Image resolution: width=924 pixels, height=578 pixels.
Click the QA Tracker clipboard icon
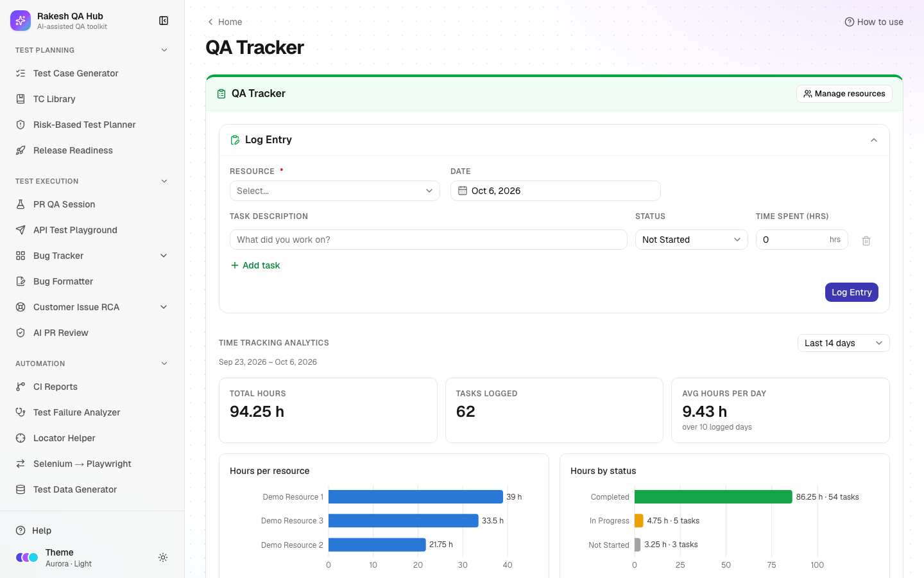coord(221,94)
